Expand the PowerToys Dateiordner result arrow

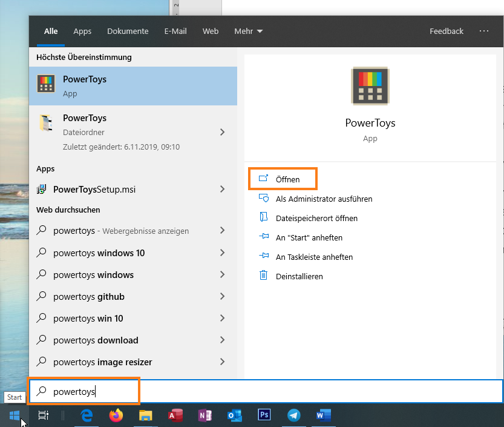(x=222, y=132)
